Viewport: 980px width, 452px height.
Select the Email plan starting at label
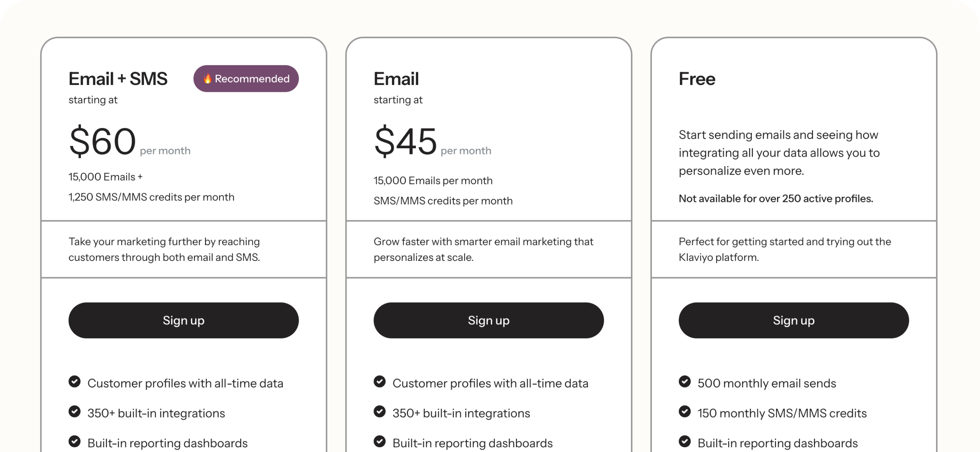click(398, 100)
